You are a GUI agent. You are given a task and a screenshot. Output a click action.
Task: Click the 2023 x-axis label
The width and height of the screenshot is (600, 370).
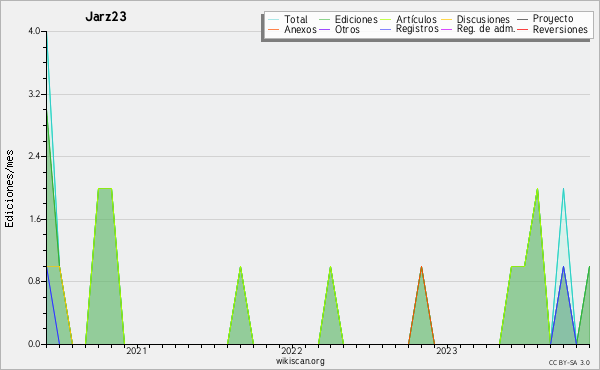click(447, 351)
